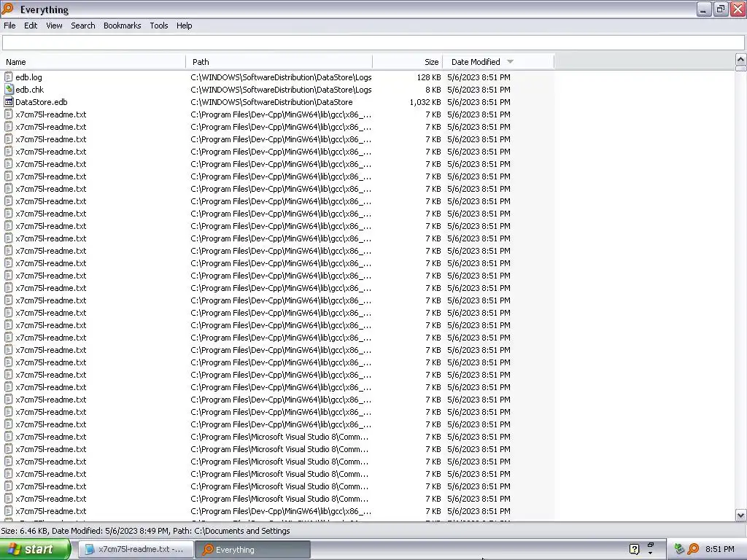
Task: Minimize the Everything window
Action: point(703,9)
